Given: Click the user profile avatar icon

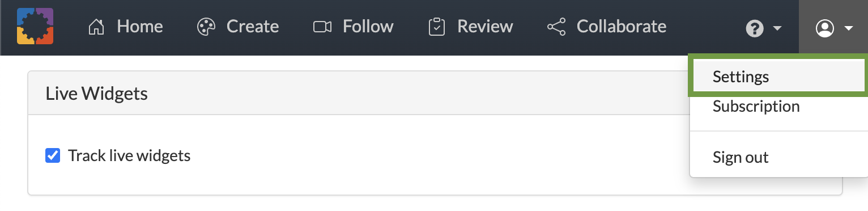Looking at the screenshot, I should (825, 28).
